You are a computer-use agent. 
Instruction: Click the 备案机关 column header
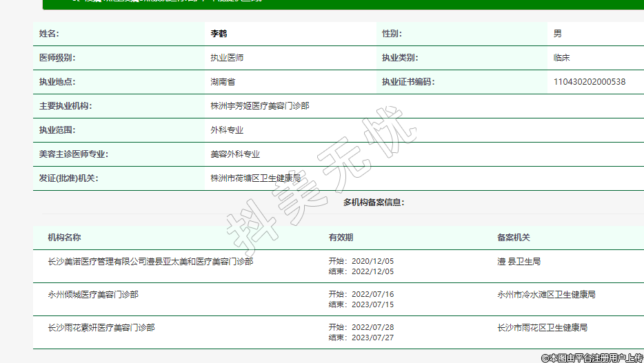pyautogui.click(x=514, y=238)
